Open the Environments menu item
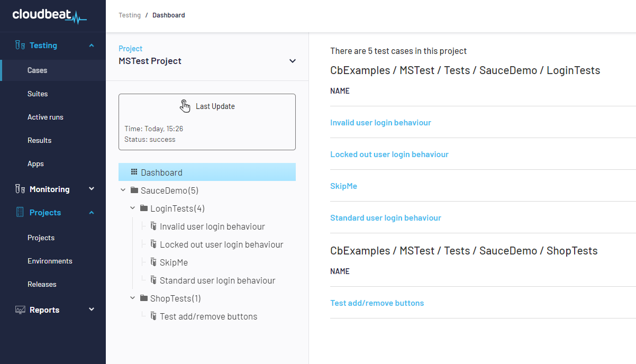This screenshot has width=636, height=364. pos(50,261)
